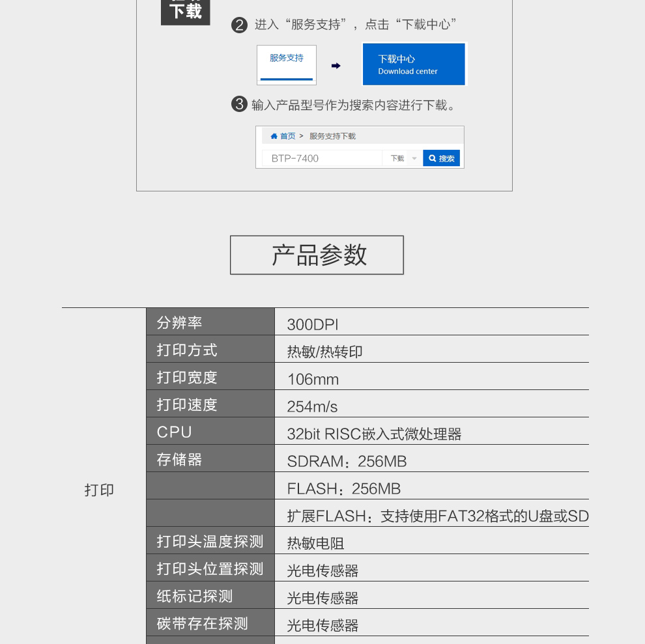Image resolution: width=645 pixels, height=644 pixels.
Task: Click the SDRAM：256MB memory value
Action: [347, 461]
